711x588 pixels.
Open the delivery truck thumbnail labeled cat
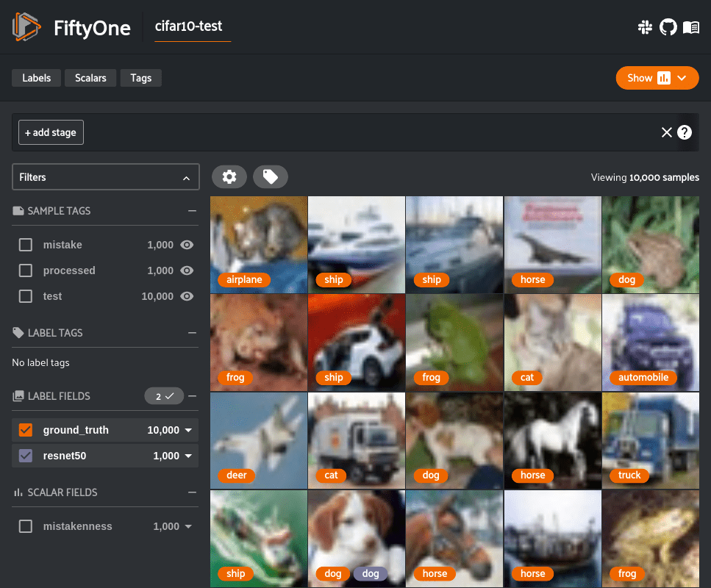(357, 441)
